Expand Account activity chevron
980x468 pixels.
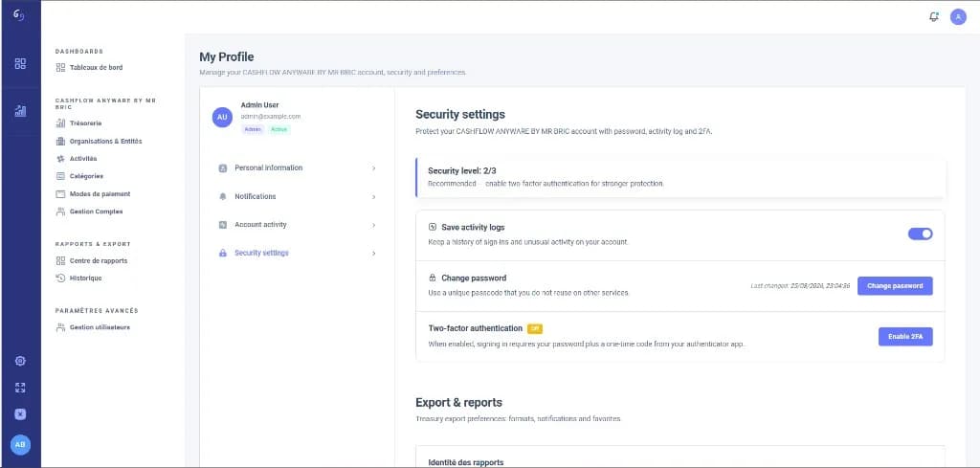pyautogui.click(x=374, y=225)
